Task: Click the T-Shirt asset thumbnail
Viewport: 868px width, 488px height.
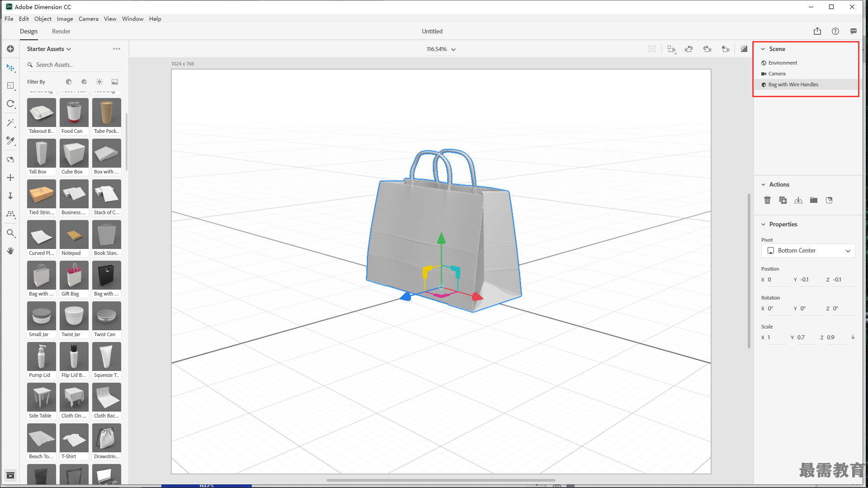Action: [x=74, y=438]
